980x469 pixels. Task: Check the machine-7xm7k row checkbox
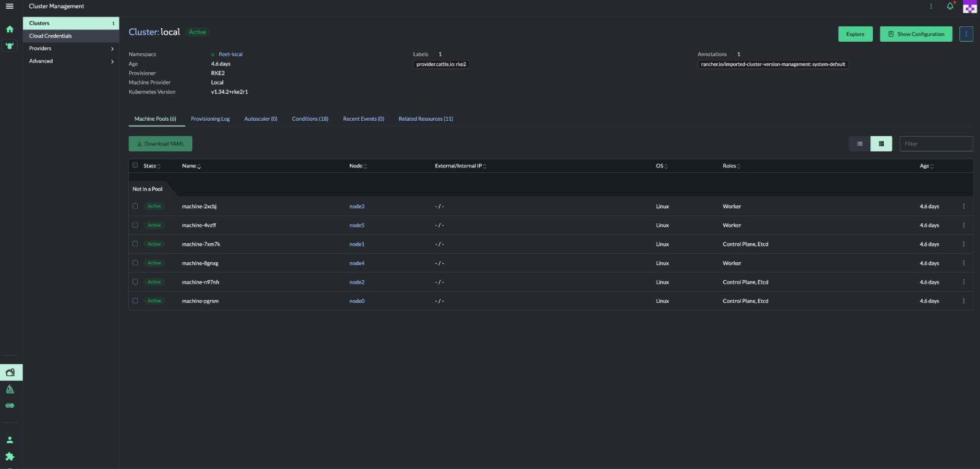(x=135, y=244)
